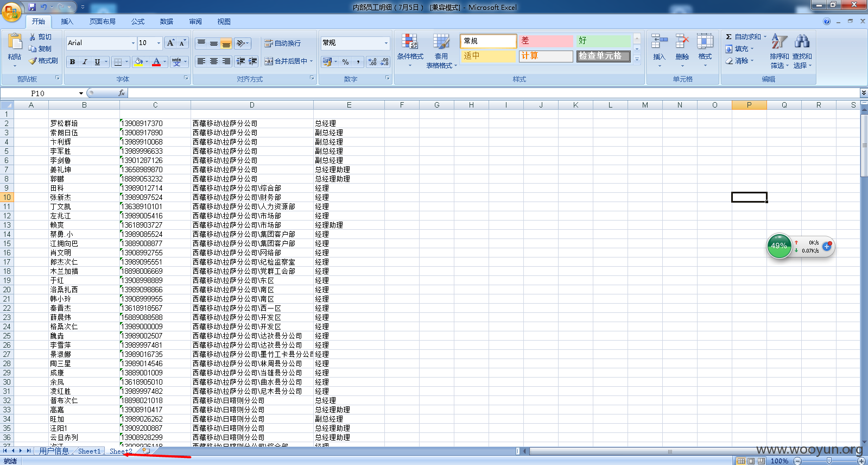
Task: Insert function with fx icon
Action: point(122,93)
